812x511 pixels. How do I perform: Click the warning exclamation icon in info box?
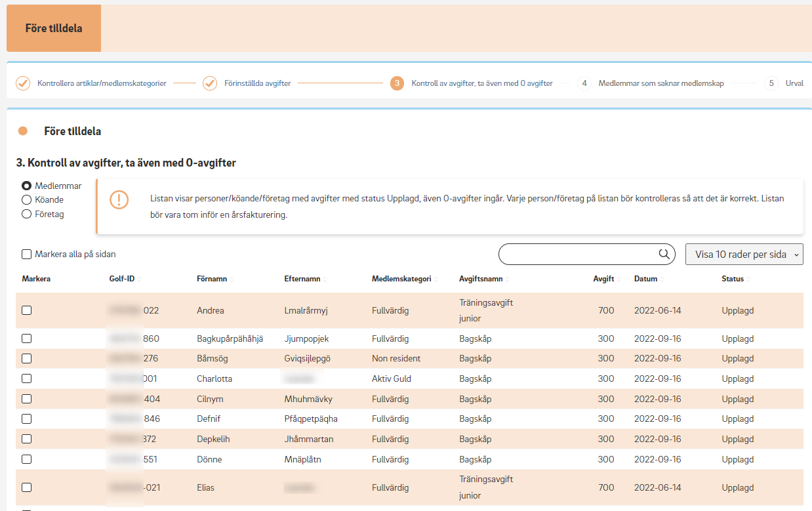(119, 200)
